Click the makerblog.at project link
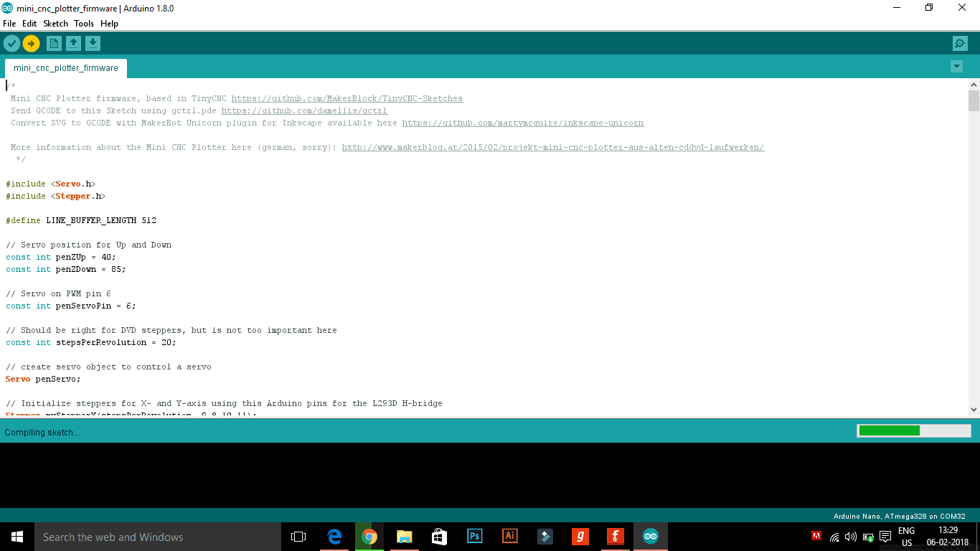 (x=552, y=147)
